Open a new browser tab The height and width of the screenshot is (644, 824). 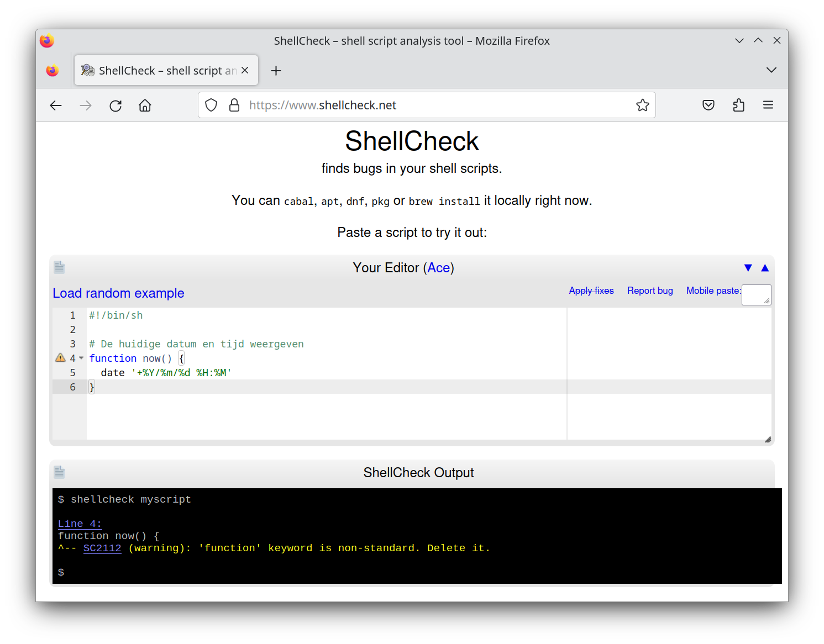276,71
